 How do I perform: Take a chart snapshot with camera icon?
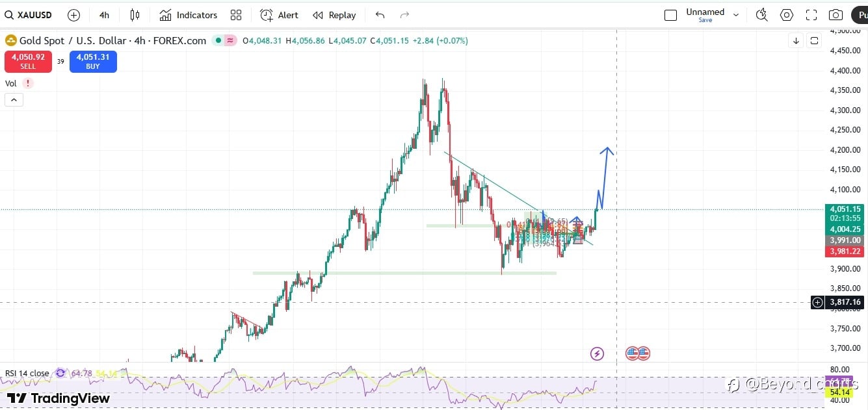coord(836,15)
